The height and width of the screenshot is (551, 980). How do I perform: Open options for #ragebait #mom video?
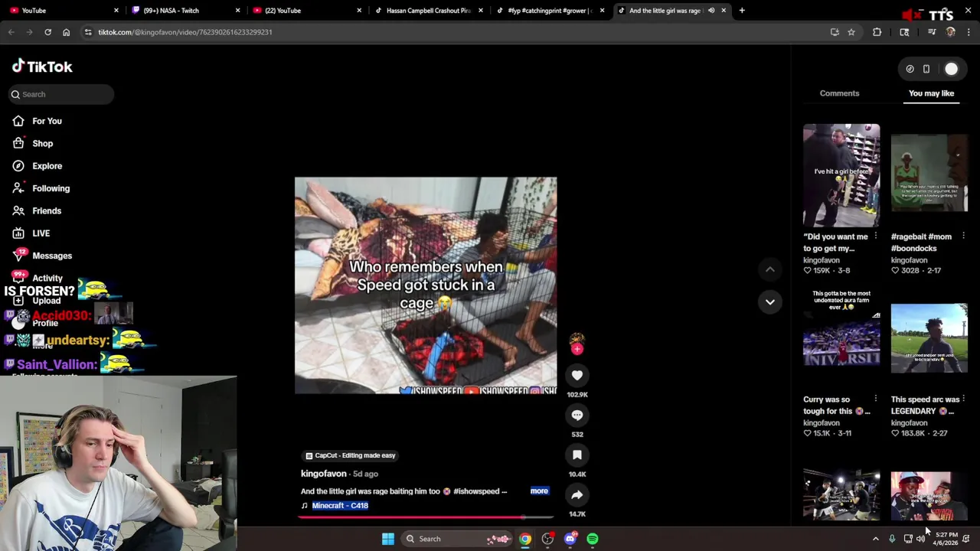963,236
